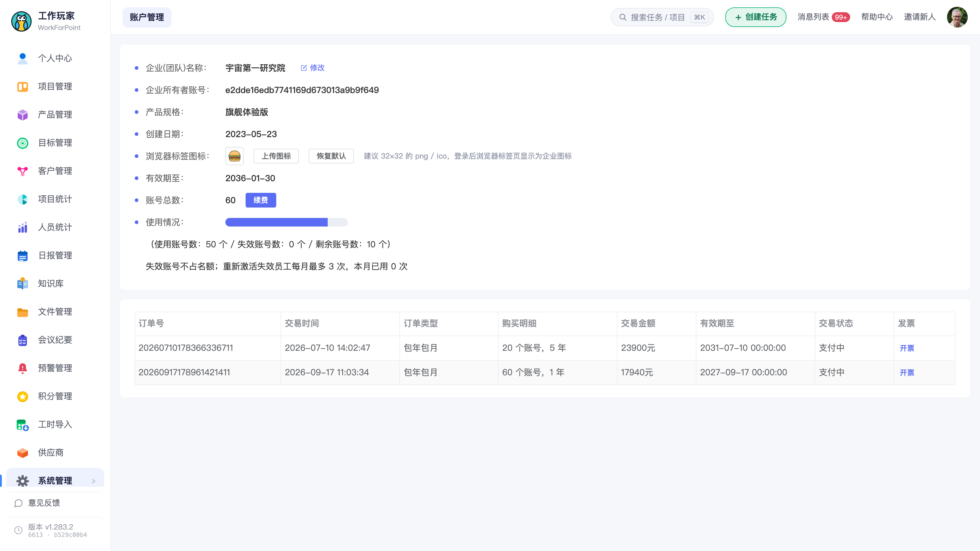Go to 供应商 menu item
The image size is (980, 551).
[55, 453]
